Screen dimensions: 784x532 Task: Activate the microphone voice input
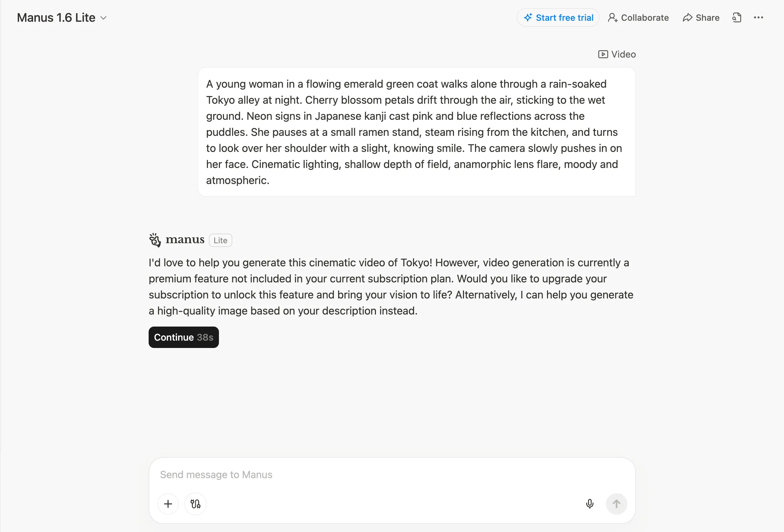point(590,504)
